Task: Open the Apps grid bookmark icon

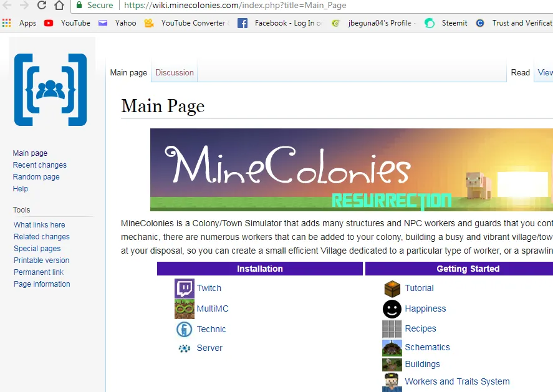Action: (x=7, y=23)
